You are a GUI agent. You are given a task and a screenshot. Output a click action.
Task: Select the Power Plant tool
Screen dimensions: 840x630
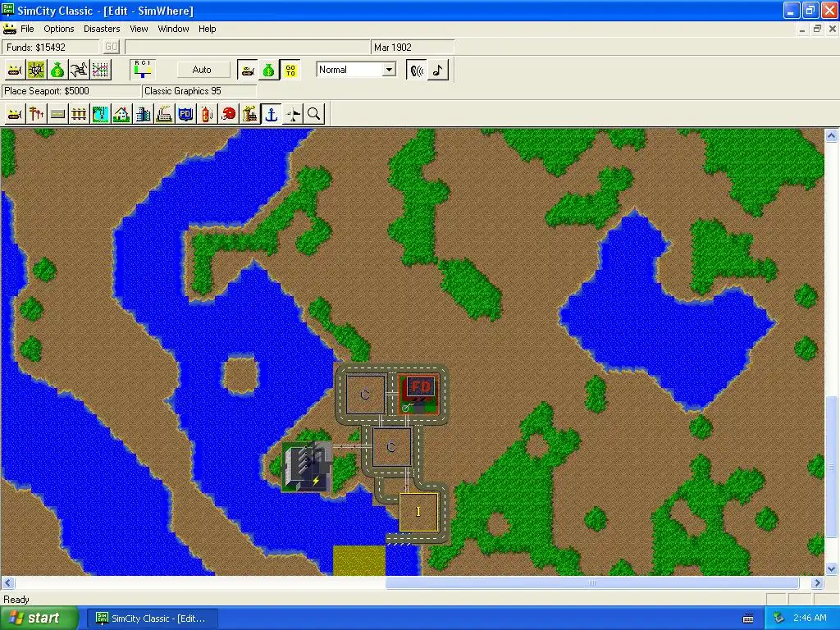pyautogui.click(x=250, y=114)
